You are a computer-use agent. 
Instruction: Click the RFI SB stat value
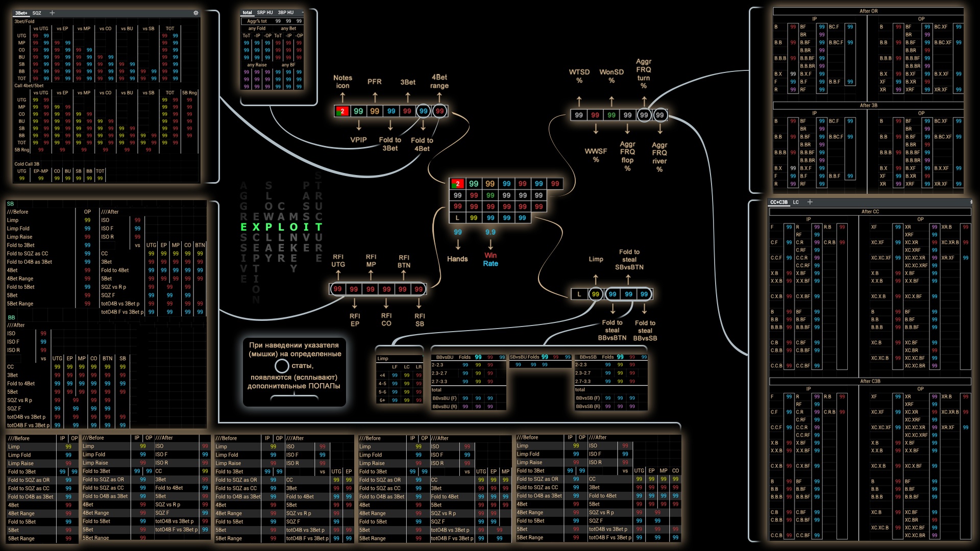pyautogui.click(x=419, y=289)
